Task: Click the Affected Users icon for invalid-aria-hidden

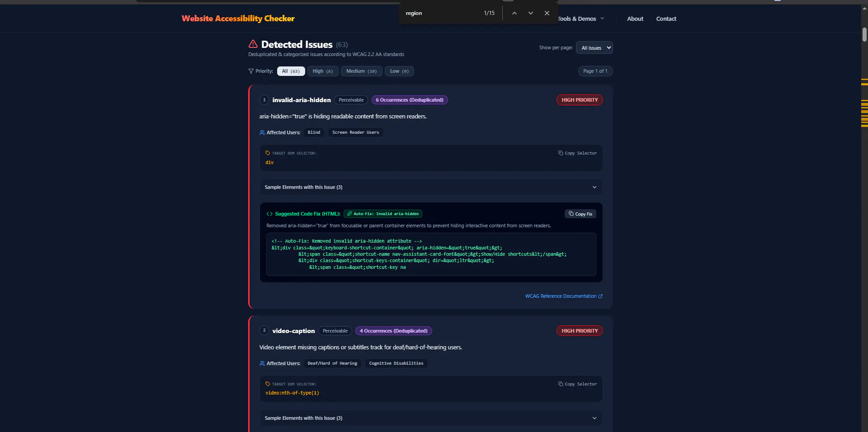Action: point(262,132)
